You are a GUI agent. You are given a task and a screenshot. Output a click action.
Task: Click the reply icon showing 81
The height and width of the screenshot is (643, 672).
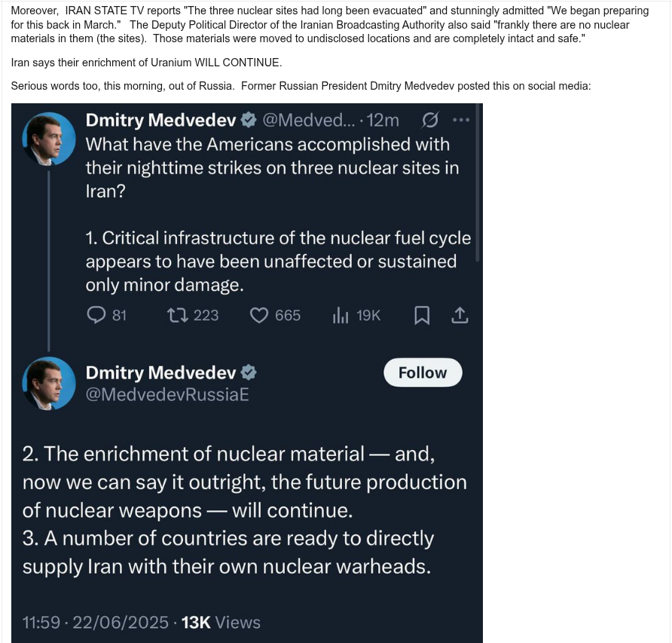[x=96, y=315]
